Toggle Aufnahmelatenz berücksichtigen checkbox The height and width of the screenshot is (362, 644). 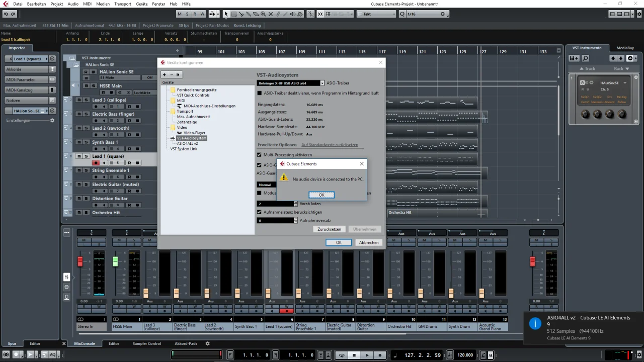[x=260, y=212]
